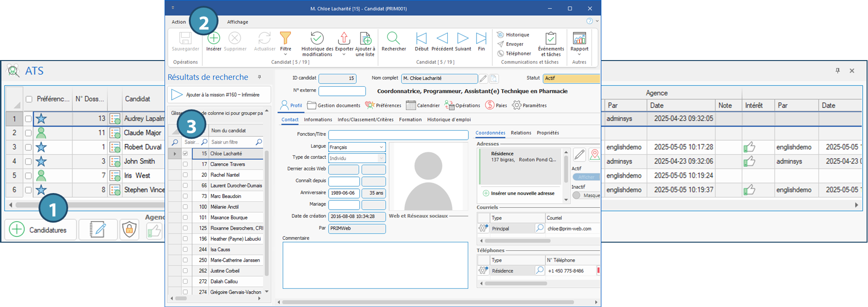Click the Commentaire text box

(x=375, y=265)
